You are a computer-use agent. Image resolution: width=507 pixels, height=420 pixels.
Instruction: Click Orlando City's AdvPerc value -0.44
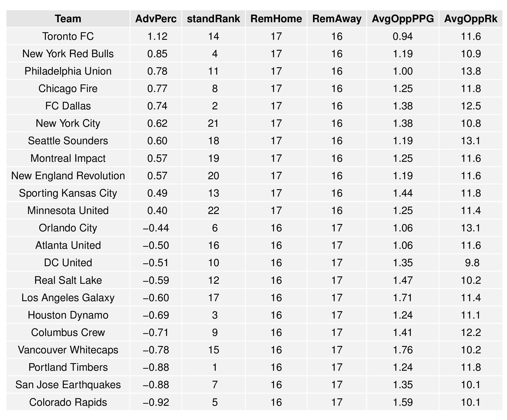pos(156,228)
